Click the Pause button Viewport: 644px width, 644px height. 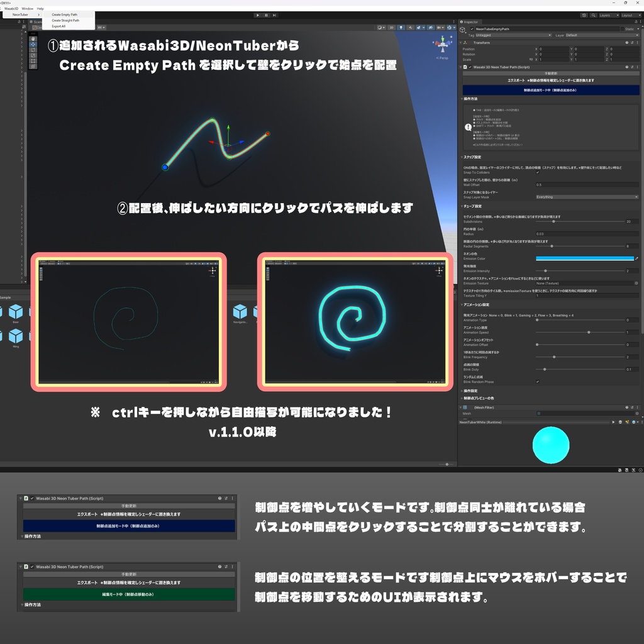[x=266, y=15]
